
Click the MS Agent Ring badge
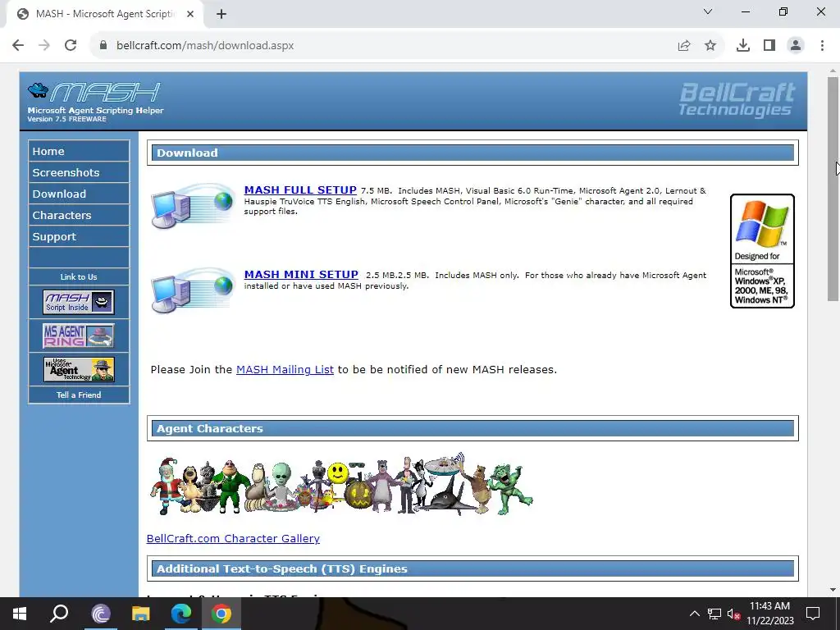coord(79,336)
